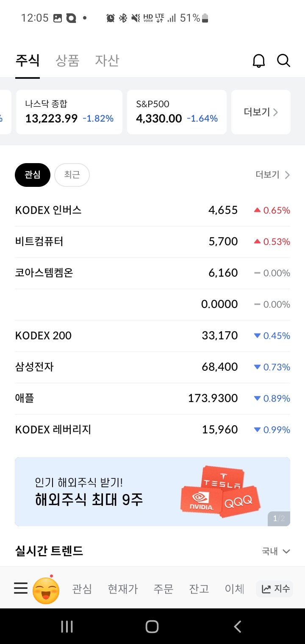
Task: Tap the 더보기 card in index strip
Action: pos(261,112)
